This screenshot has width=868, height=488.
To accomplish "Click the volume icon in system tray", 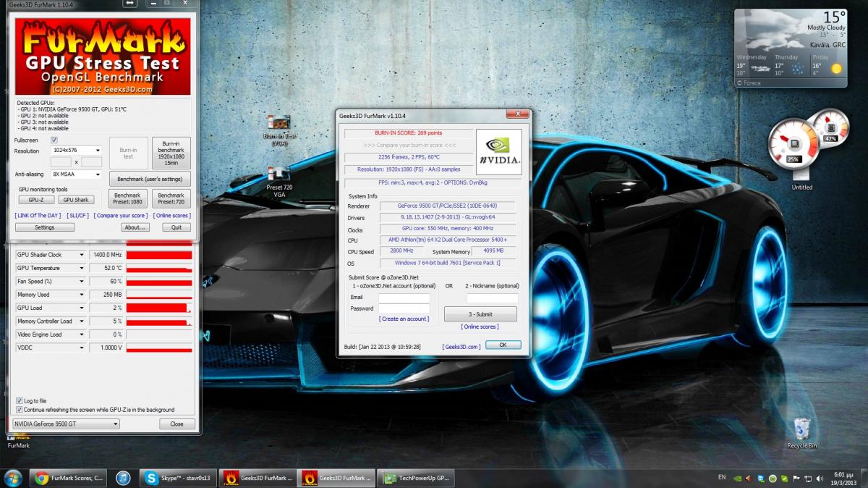I will coord(818,478).
